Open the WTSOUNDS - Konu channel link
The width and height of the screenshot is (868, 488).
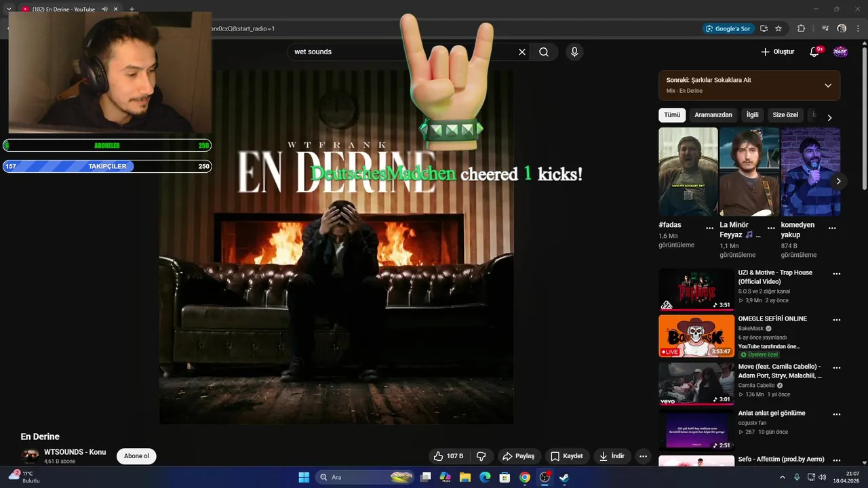coord(75,452)
